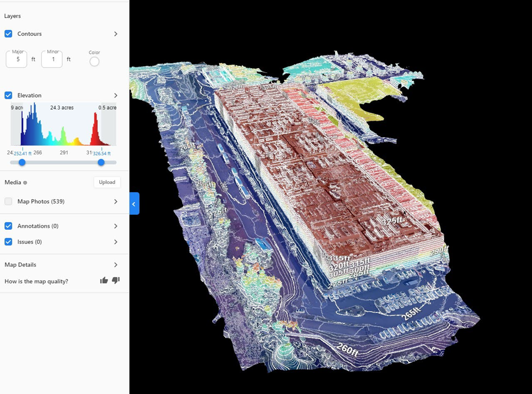
Task: Click the minimum elevation slider handle
Action: tap(22, 162)
